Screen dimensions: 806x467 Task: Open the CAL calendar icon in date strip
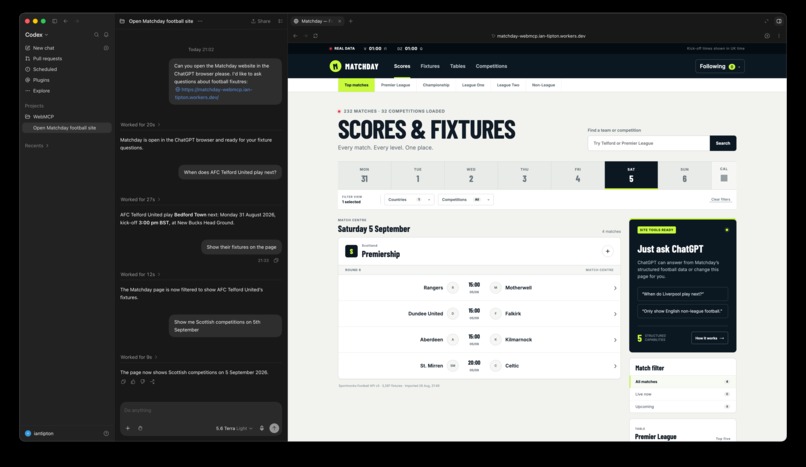point(724,178)
